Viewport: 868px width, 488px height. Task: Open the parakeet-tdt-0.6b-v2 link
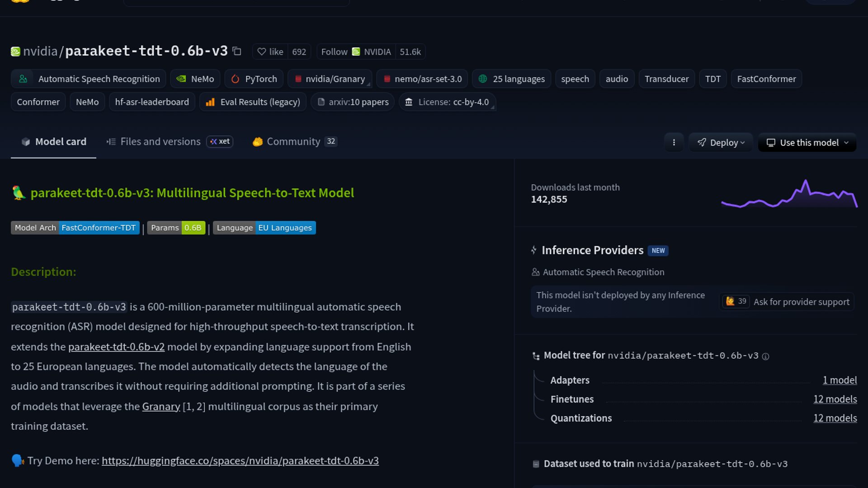pos(116,347)
